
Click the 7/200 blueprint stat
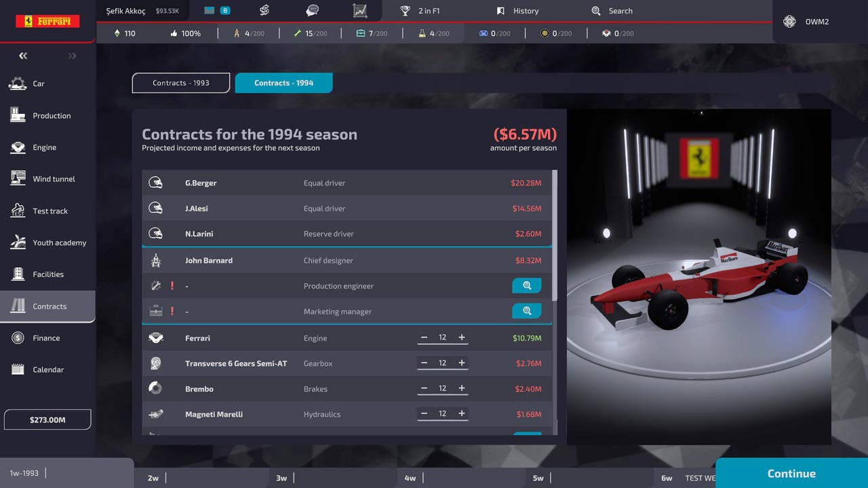pos(372,33)
